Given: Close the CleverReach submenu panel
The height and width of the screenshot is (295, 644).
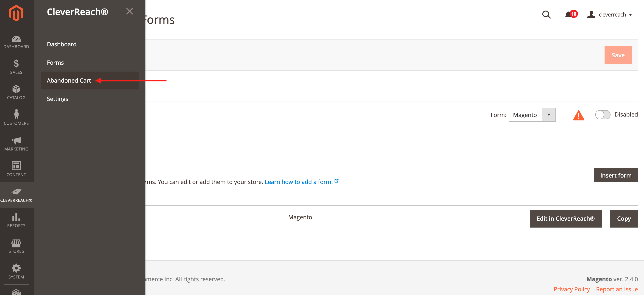Looking at the screenshot, I should 129,11.
